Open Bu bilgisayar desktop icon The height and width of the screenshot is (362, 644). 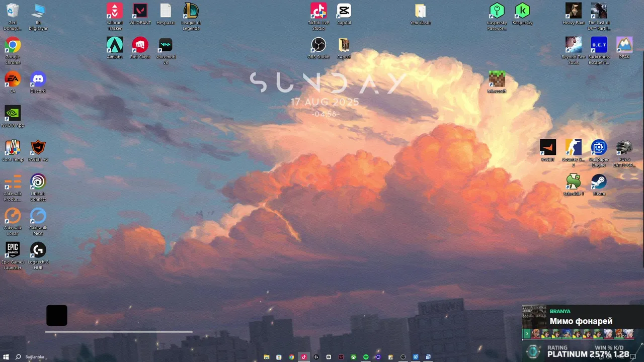click(38, 17)
